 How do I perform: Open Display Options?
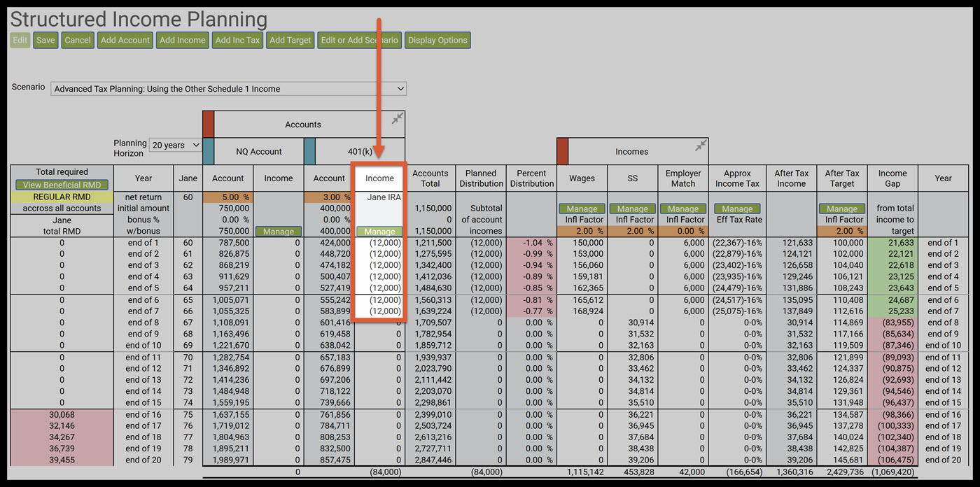[x=437, y=40]
